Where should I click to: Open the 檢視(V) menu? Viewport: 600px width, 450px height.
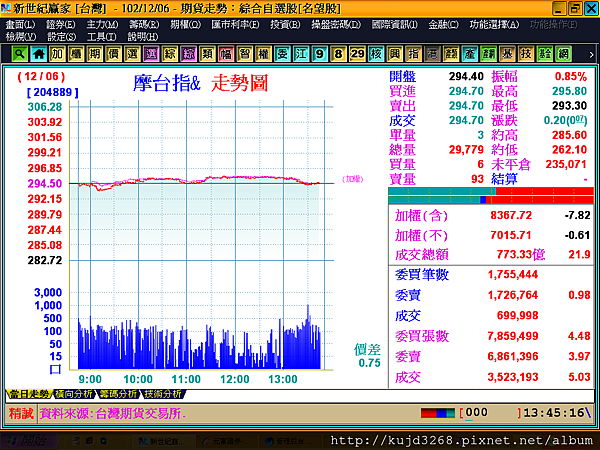[21, 37]
